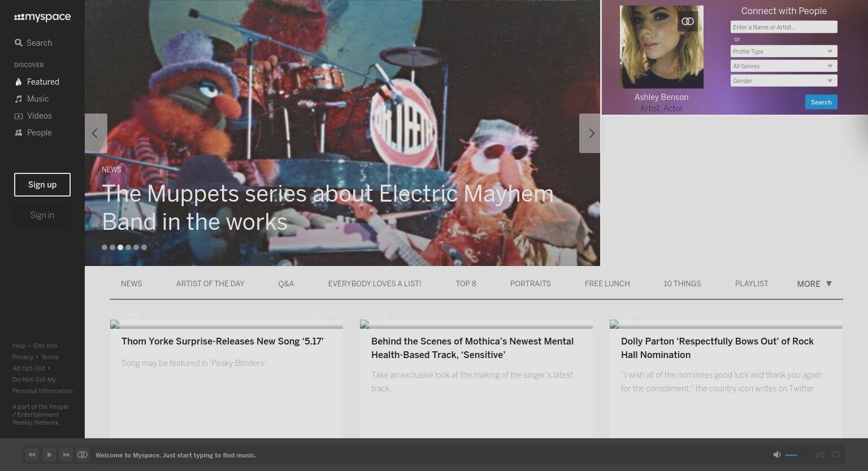
Task: Select the fourth carousel dot
Action: (128, 247)
